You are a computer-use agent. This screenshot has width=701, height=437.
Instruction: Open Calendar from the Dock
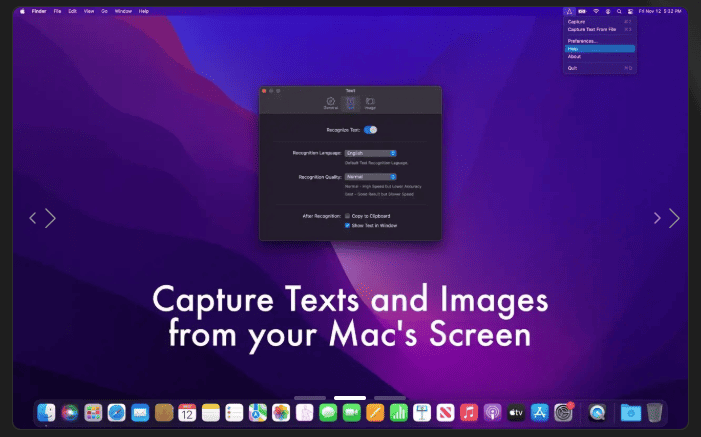187,412
